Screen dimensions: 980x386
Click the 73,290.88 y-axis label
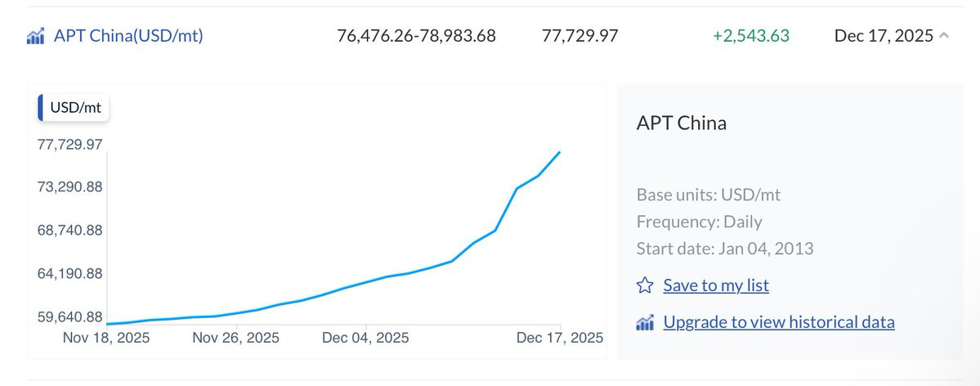pos(70,187)
